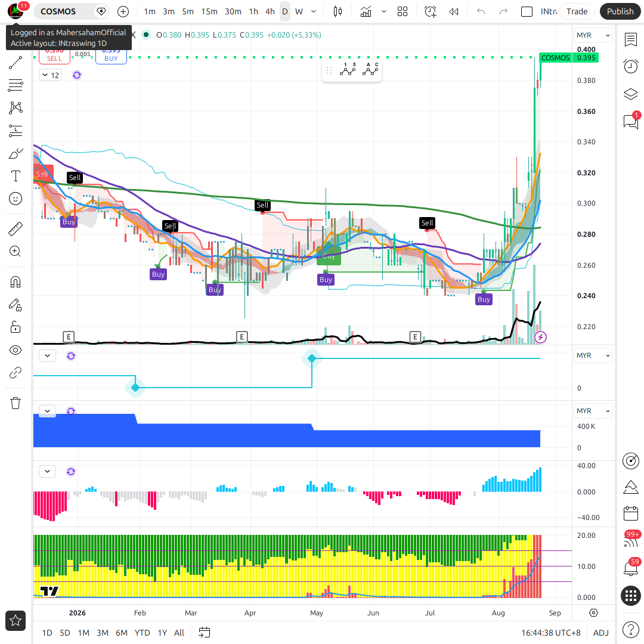The height and width of the screenshot is (644, 644).
Task: Open the forecasting and measurement tools
Action: (x=15, y=131)
